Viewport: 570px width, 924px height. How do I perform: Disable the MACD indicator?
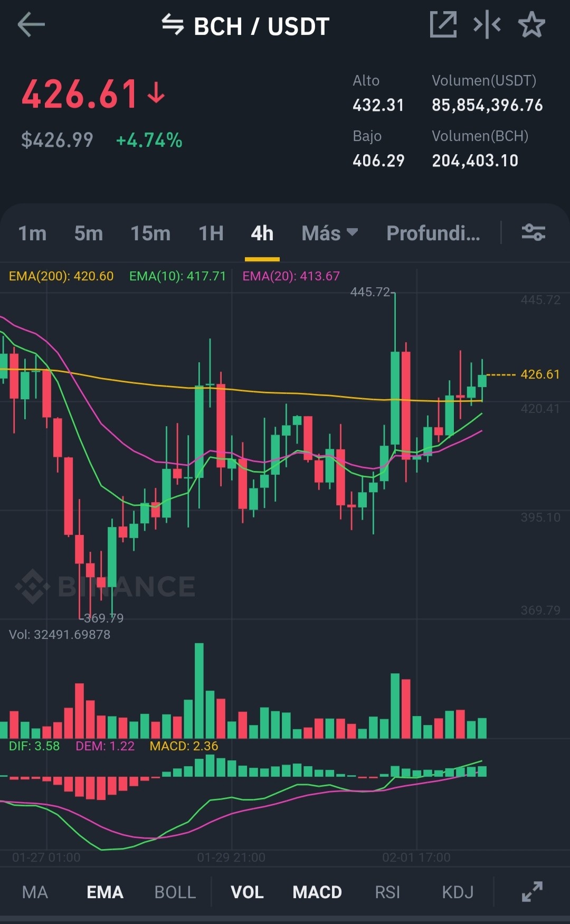(x=317, y=892)
